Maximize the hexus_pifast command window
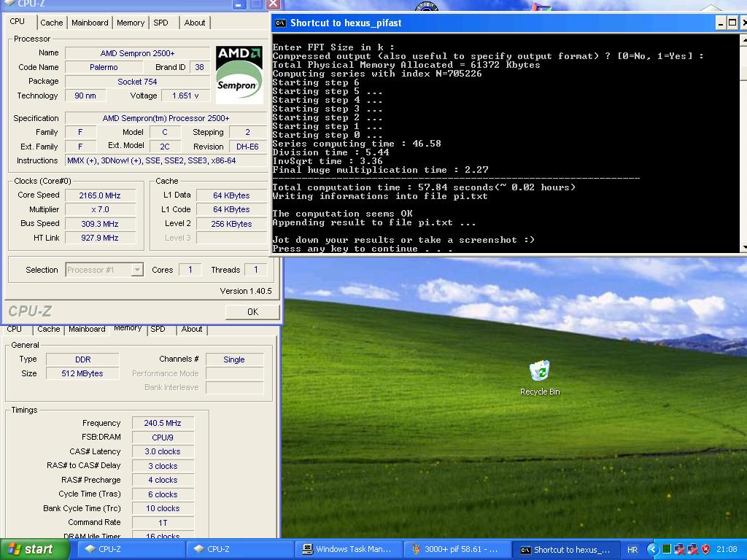747x560 pixels. point(732,23)
